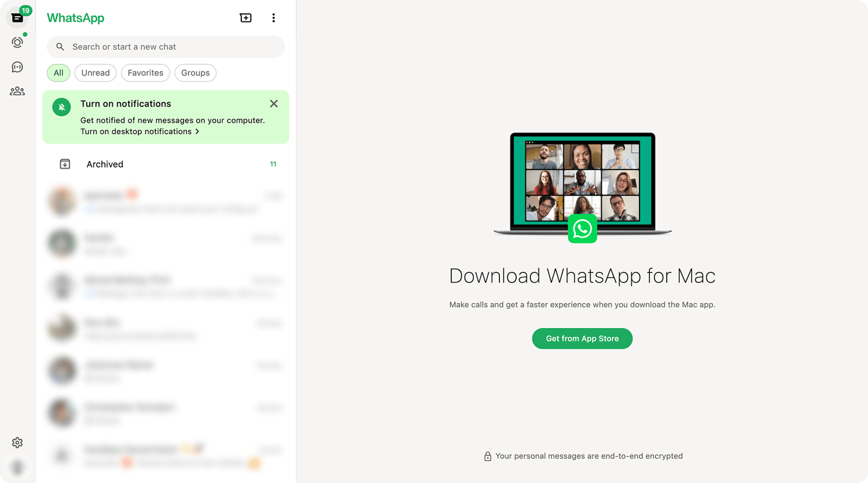Switch to the Favorites filter
The height and width of the screenshot is (483, 868).
[x=145, y=73]
